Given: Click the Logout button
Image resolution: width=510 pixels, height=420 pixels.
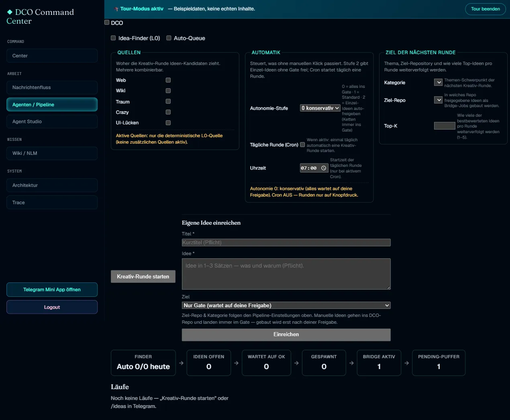Looking at the screenshot, I should pyautogui.click(x=52, y=307).
